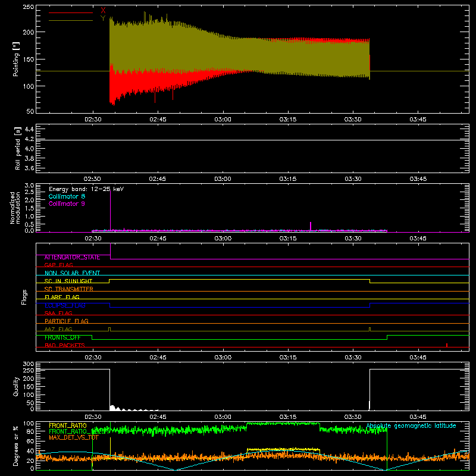Viewport: 476px width, 476px height.
Task: Click the 'Quality' vertical axis title
Action: 16,386
